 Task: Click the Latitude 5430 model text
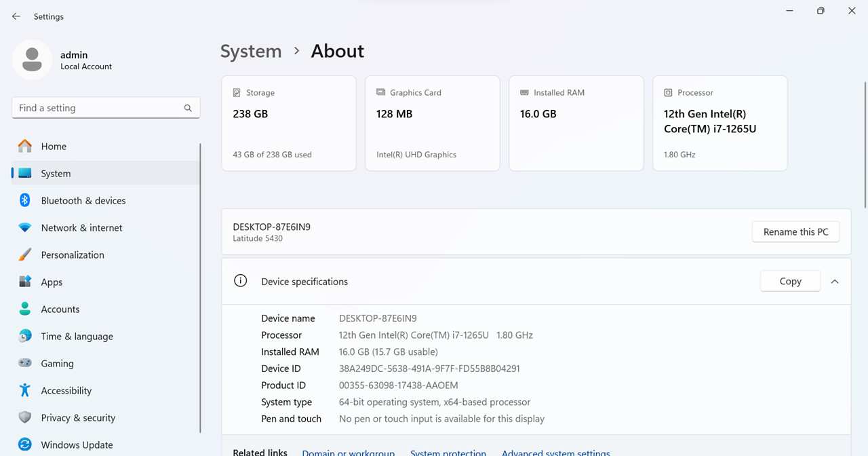tap(258, 238)
